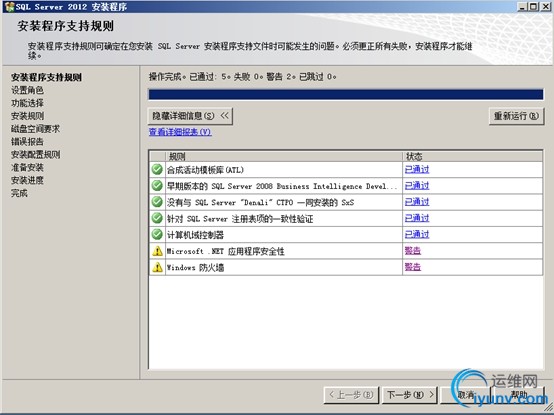Click the green check icon for 计算机域控制器
The image size is (554, 415).
coord(157,235)
